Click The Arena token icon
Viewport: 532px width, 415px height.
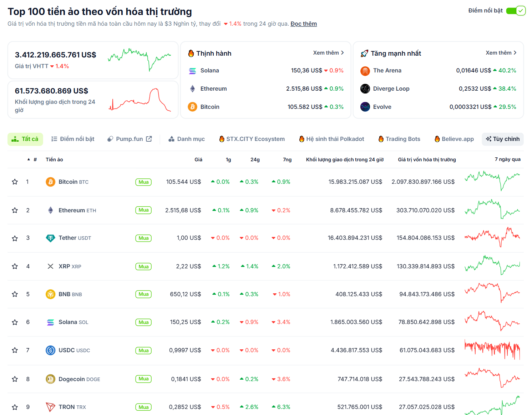365,71
